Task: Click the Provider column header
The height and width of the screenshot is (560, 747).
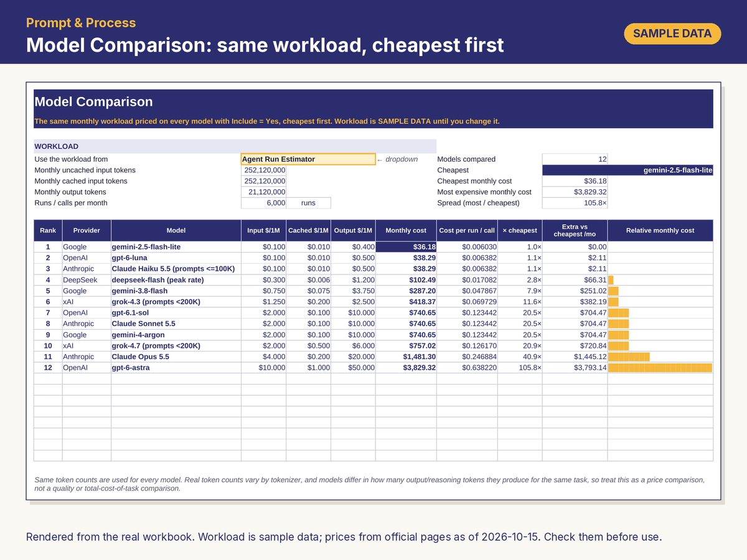Action: [x=87, y=230]
